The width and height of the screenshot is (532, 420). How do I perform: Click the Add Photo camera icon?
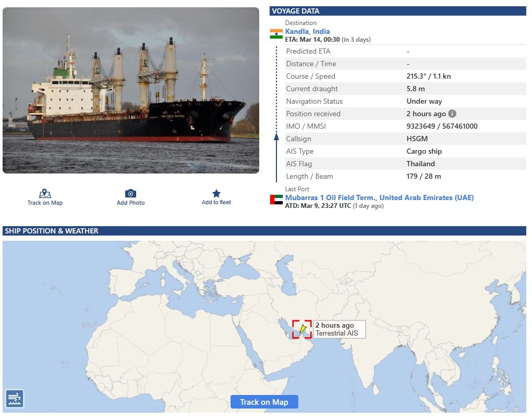click(x=130, y=193)
